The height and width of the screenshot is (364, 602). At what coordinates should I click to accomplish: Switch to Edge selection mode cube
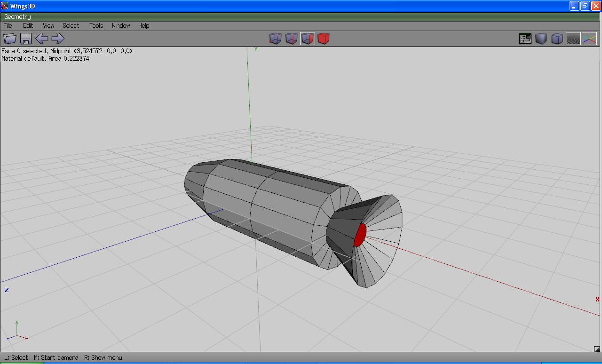coord(291,39)
